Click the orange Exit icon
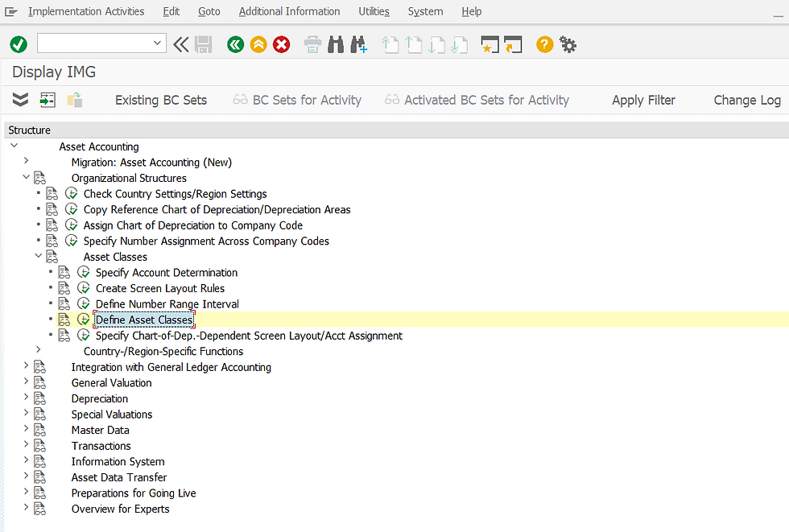The image size is (789, 532). 258,45
